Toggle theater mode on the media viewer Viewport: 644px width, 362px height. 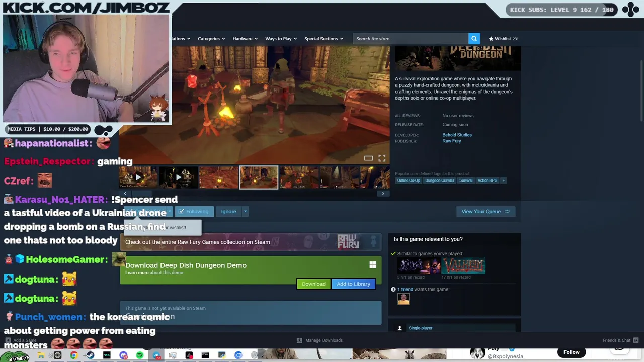[x=368, y=158]
